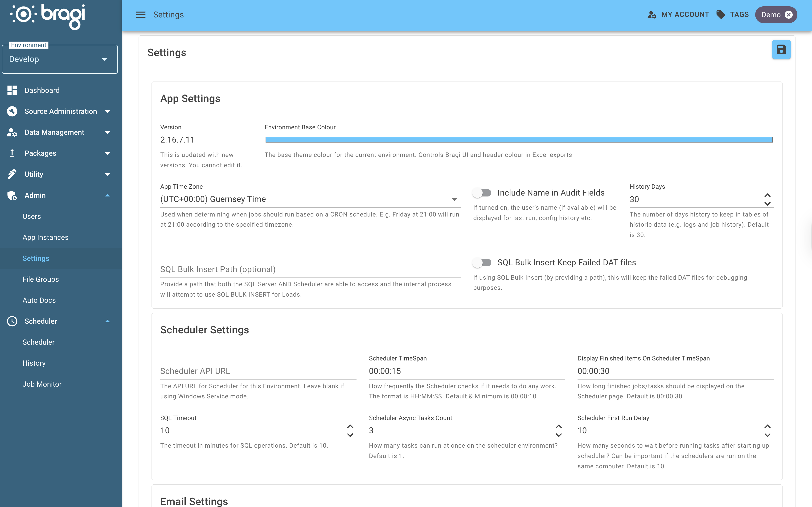Open Scheduler sub-item page
812x507 pixels.
tap(38, 342)
